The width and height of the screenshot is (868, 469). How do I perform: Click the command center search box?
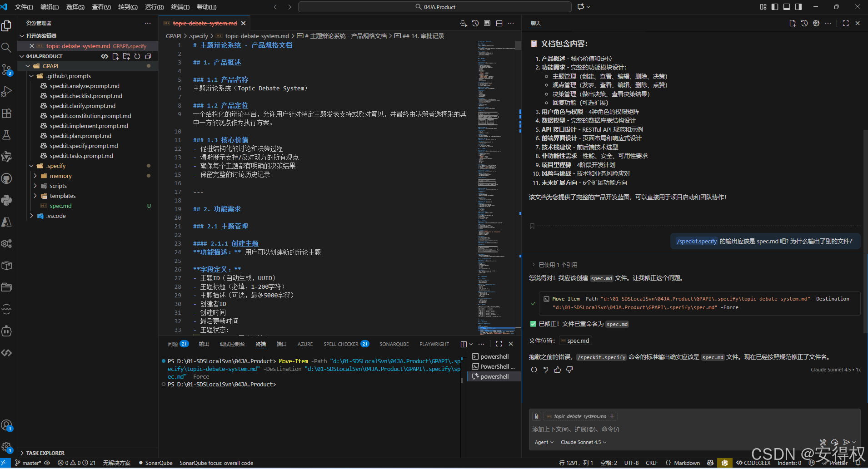click(434, 7)
